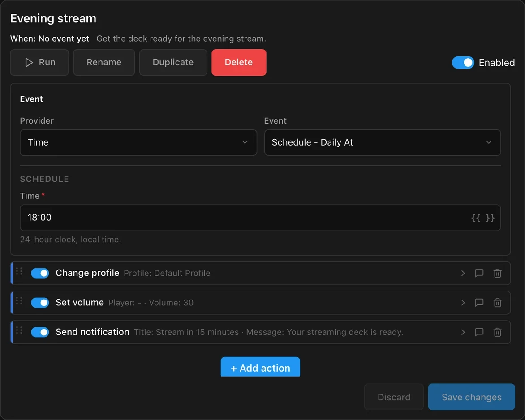Click the description 'Get the deck ready' text
This screenshot has height=420, width=525.
[x=181, y=39]
